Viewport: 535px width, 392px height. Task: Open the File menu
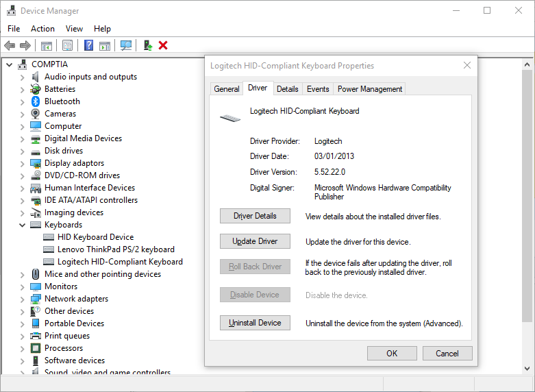14,29
